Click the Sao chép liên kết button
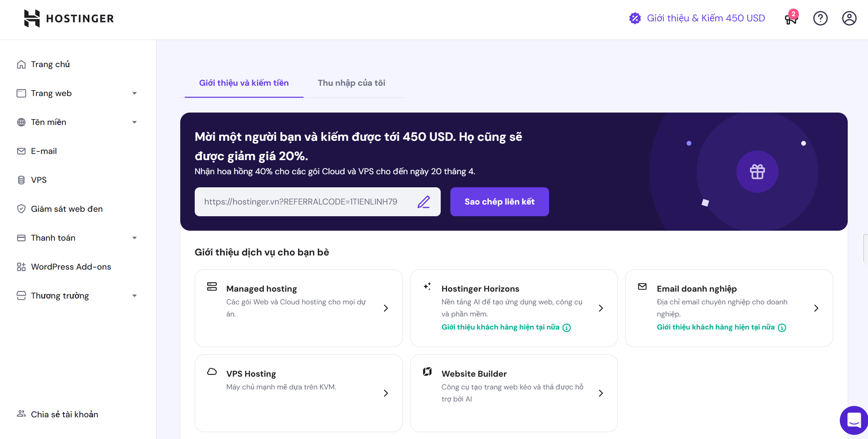 (500, 202)
